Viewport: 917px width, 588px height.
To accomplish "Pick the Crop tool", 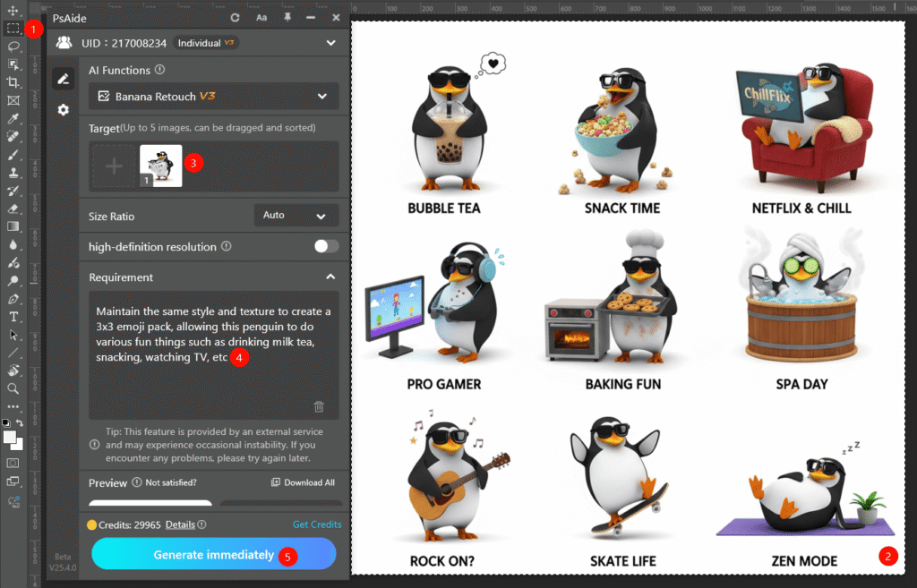I will (x=13, y=82).
